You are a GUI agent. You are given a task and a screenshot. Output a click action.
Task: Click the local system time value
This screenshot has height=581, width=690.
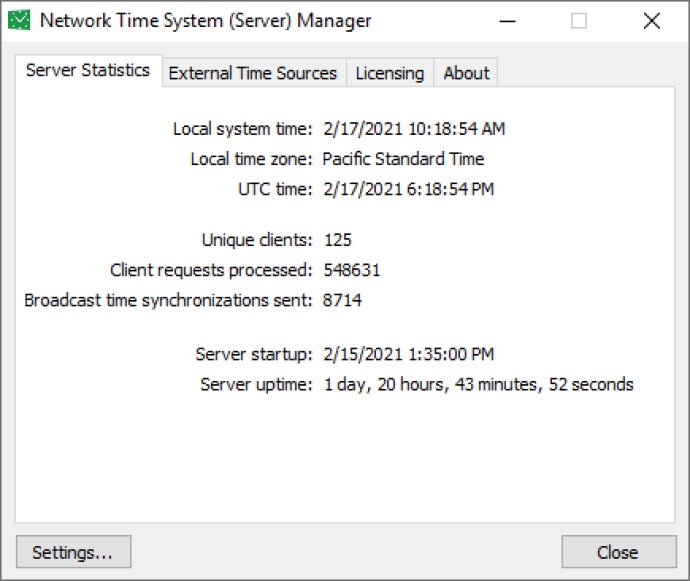tap(414, 129)
